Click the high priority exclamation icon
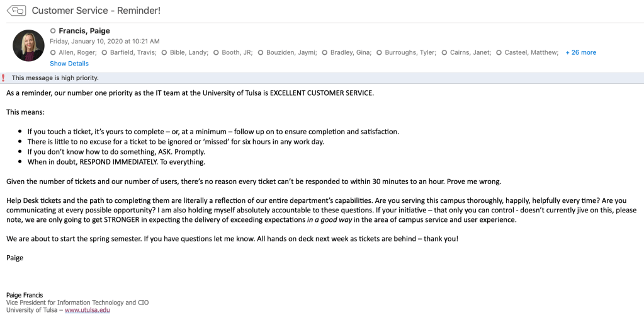This screenshot has width=644, height=317. click(3, 78)
